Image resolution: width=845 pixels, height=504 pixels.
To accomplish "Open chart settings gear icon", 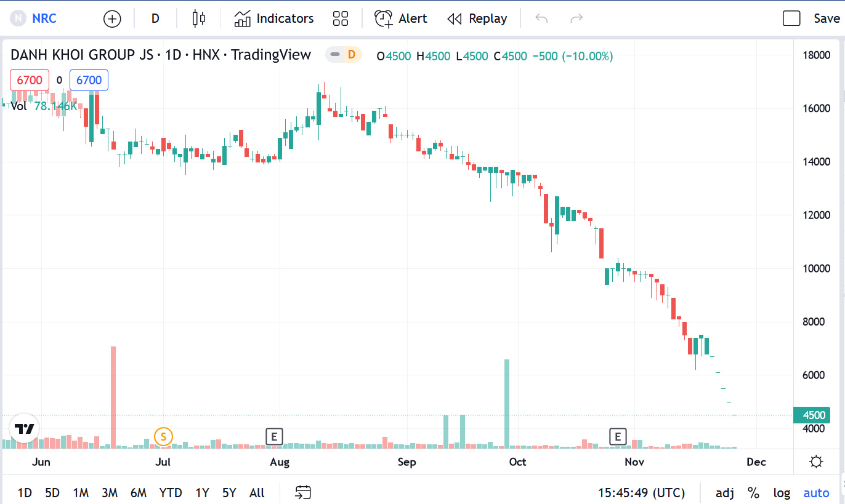I will [817, 462].
